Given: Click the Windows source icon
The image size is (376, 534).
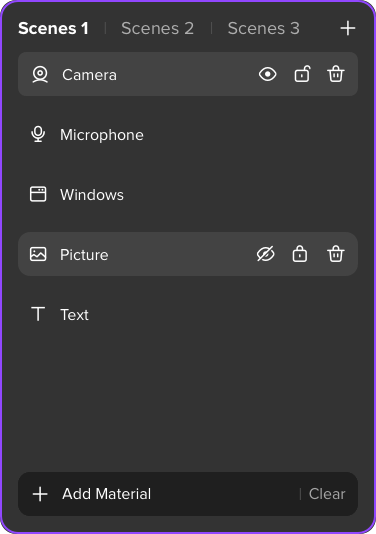Looking at the screenshot, I should (38, 194).
